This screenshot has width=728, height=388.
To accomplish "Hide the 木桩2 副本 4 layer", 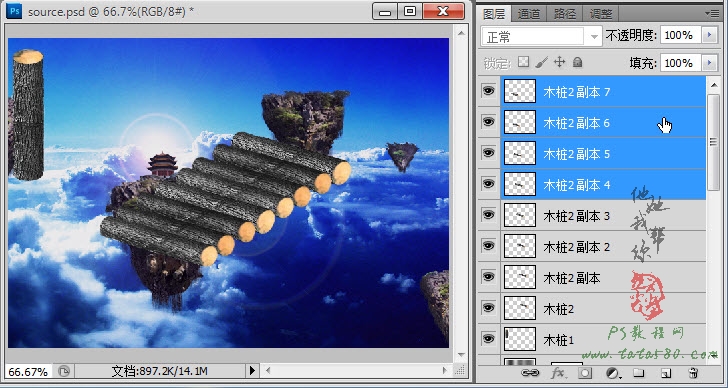I will (x=488, y=184).
